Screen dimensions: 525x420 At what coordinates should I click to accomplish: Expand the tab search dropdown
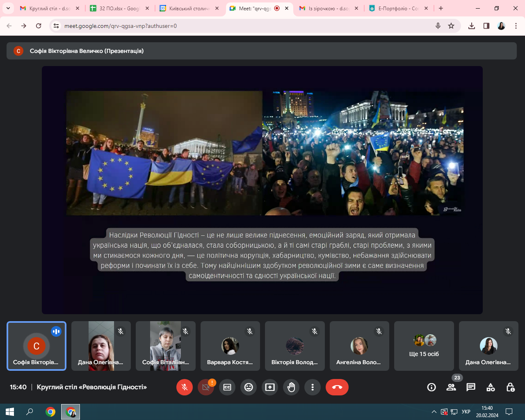[8, 8]
